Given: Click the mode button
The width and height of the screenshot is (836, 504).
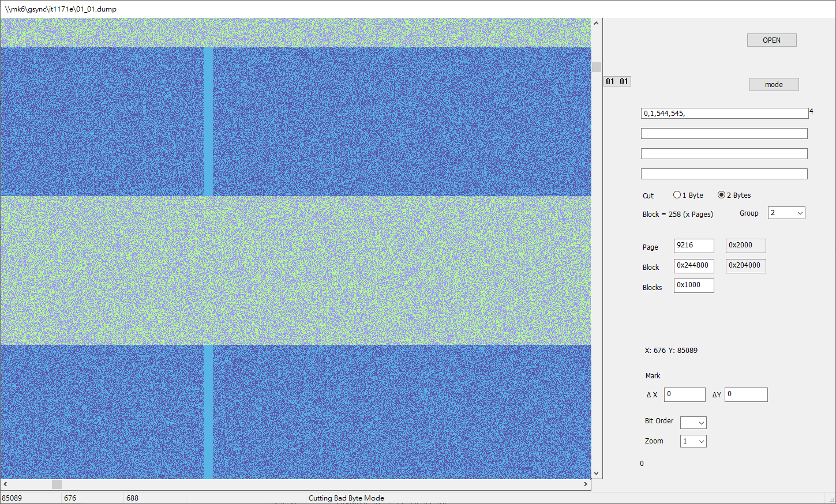Looking at the screenshot, I should (774, 84).
